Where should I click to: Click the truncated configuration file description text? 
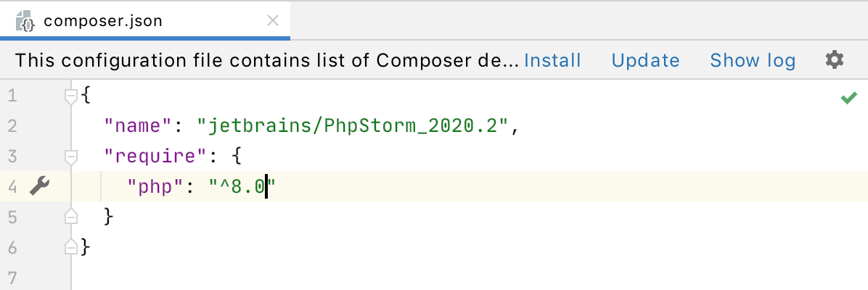(x=267, y=60)
